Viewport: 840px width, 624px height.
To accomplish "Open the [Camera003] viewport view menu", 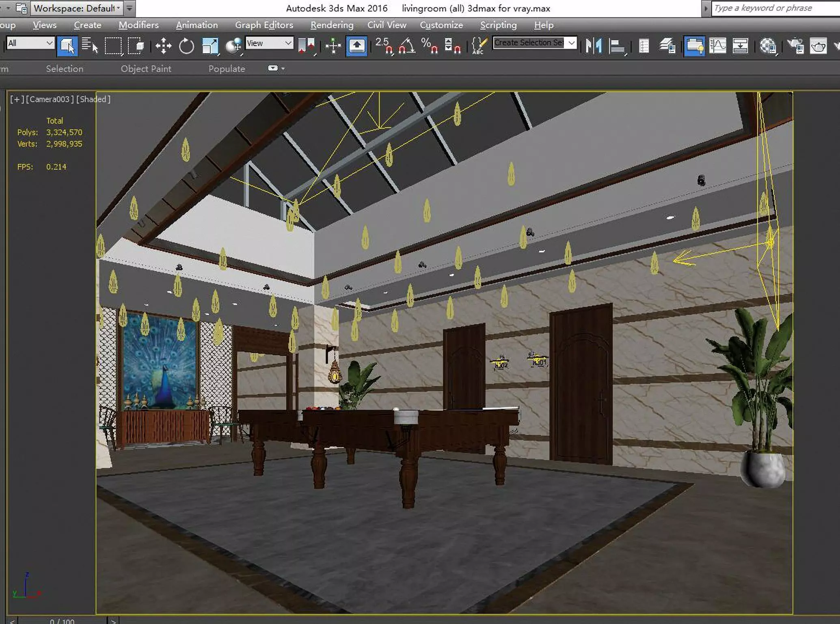I will [x=50, y=99].
